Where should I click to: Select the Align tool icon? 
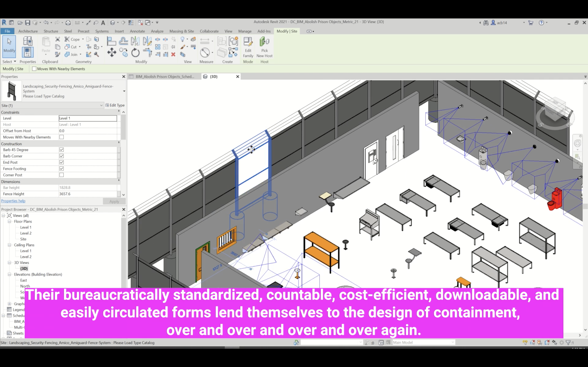(111, 41)
